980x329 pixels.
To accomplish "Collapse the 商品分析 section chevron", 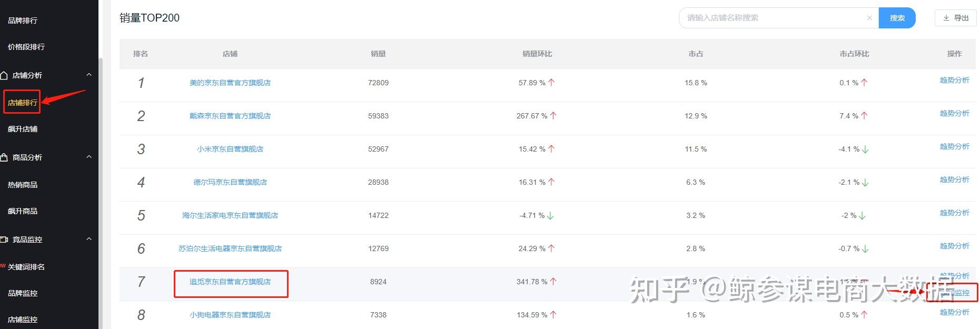I will (x=89, y=157).
